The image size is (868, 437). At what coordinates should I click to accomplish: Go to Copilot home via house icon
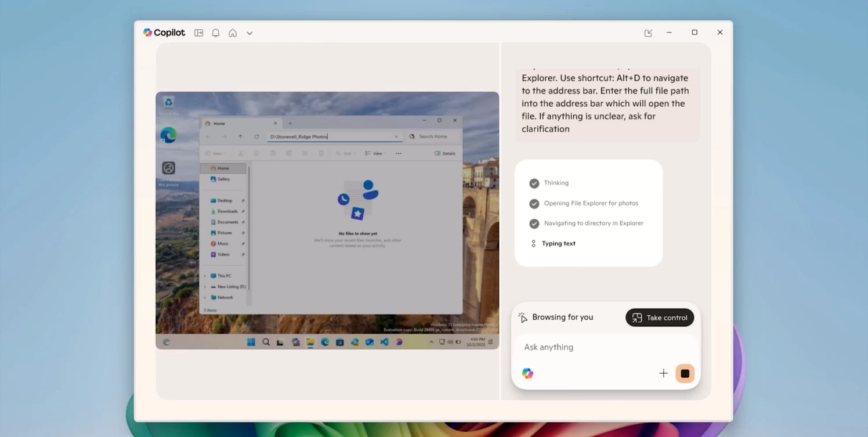pos(233,33)
